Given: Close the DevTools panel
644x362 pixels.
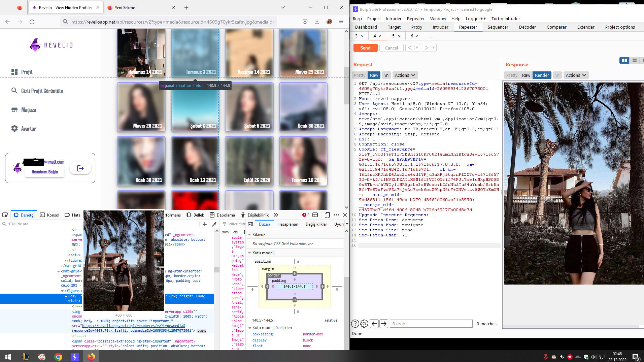Looking at the screenshot, I should point(345,215).
